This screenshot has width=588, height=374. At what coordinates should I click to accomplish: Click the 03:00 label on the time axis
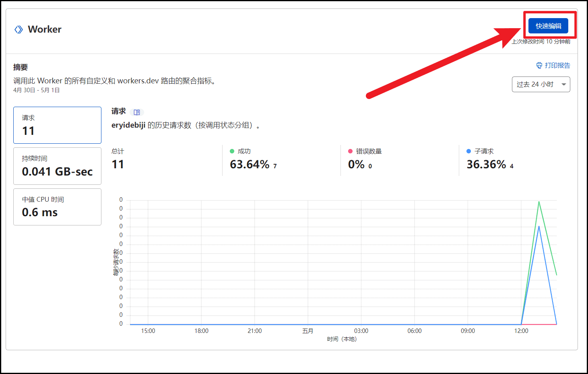(x=361, y=331)
